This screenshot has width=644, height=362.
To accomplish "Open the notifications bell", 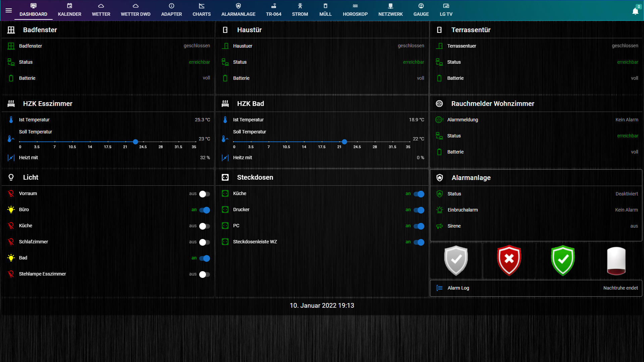I will [635, 11].
